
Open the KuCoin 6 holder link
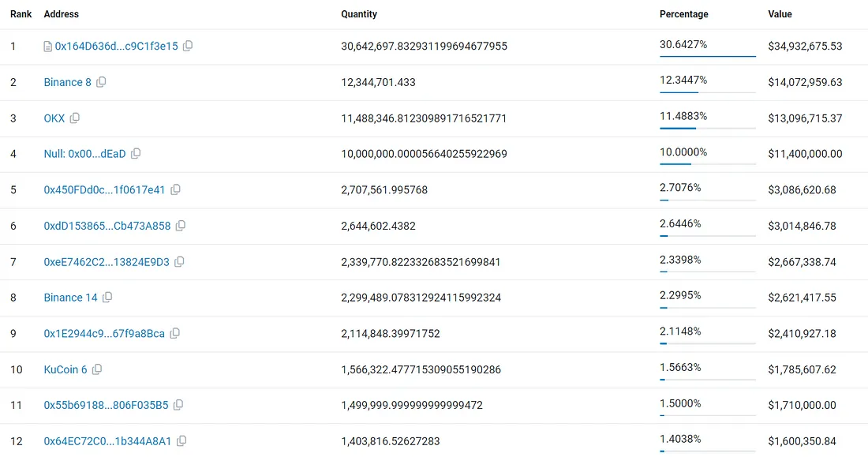(x=65, y=369)
